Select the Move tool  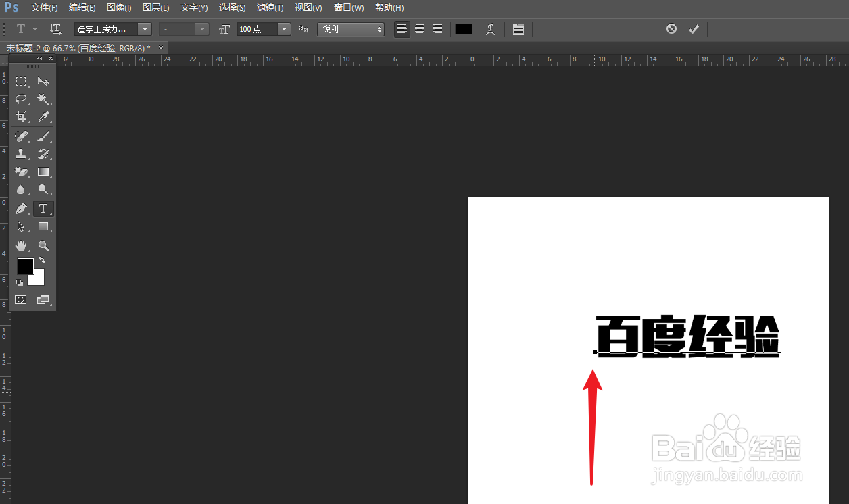(43, 82)
